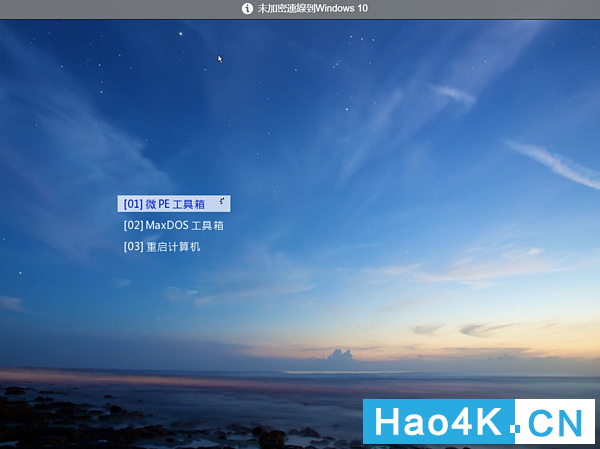Choose [03] 重启计算机 to restart
600x449 pixels.
coord(162,247)
